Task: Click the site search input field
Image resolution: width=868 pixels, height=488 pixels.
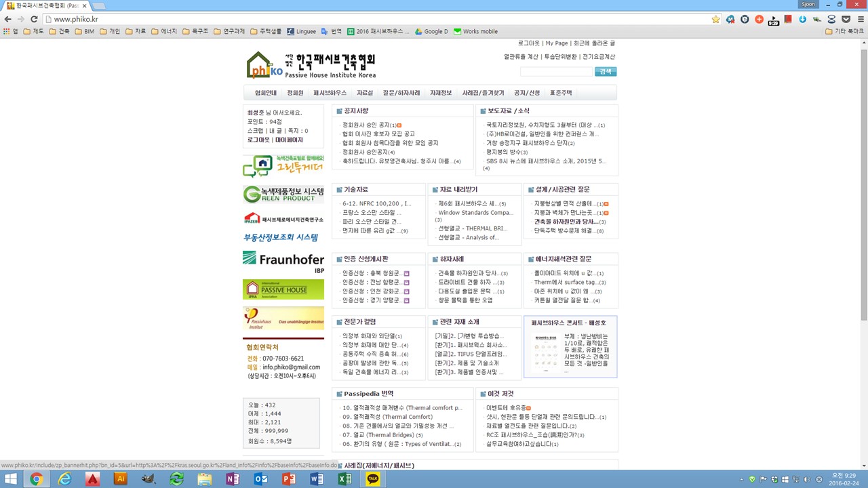Action: [x=556, y=72]
